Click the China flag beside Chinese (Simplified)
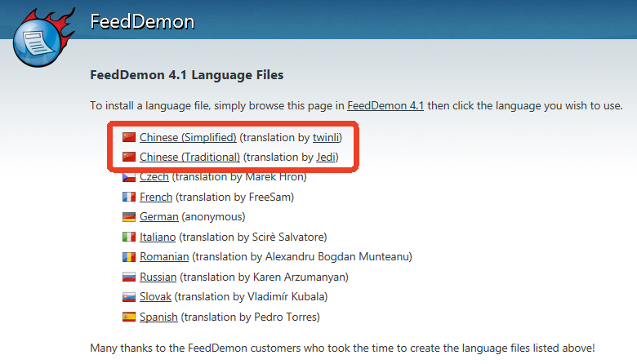Viewport: 637px width, 364px height. coord(128,137)
